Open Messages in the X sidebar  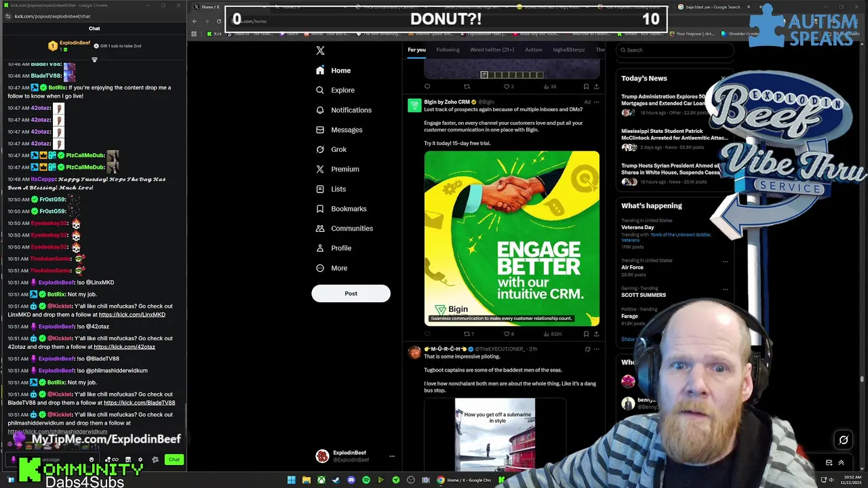coord(339,129)
